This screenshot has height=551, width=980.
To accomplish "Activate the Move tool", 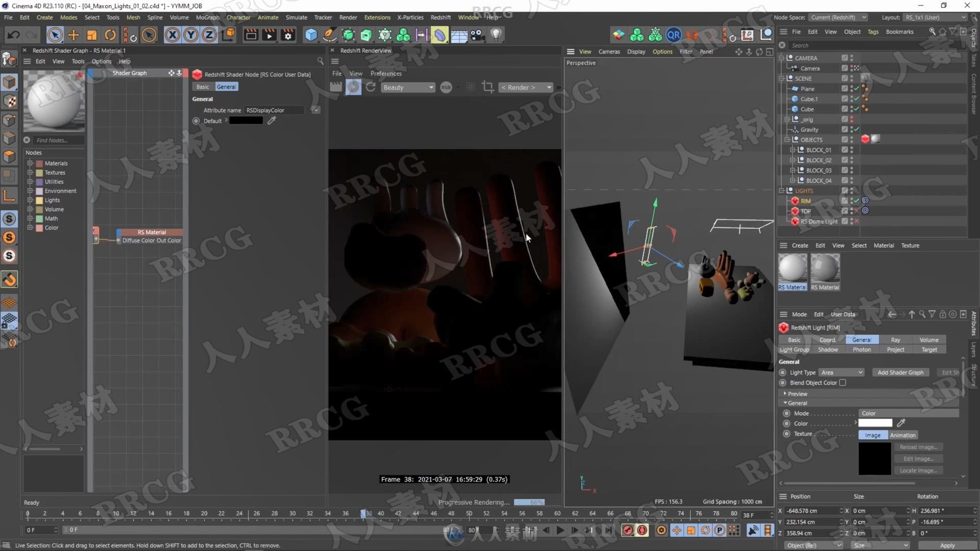I will click(73, 35).
